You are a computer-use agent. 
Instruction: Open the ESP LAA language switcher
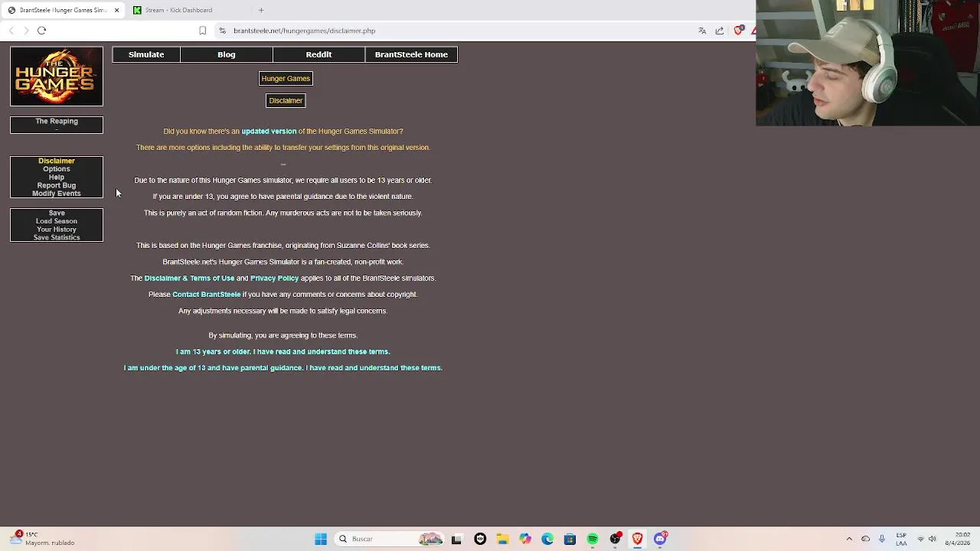(901, 539)
